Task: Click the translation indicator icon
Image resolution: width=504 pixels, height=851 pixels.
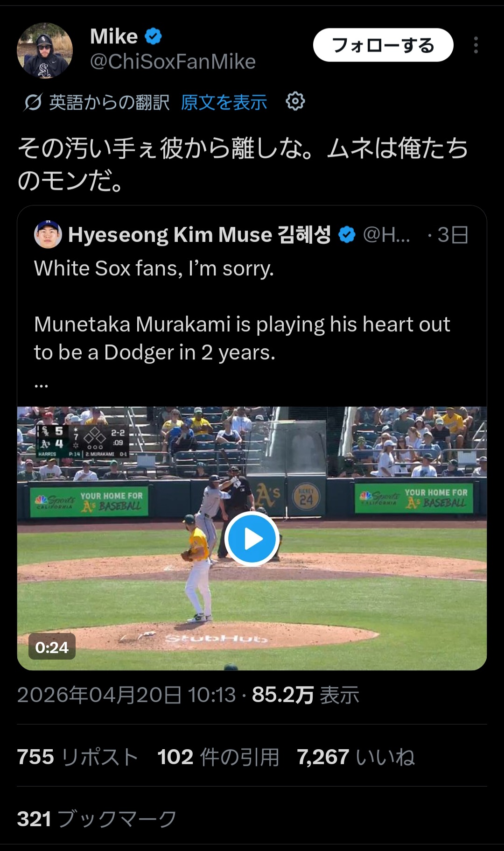Action: click(33, 102)
